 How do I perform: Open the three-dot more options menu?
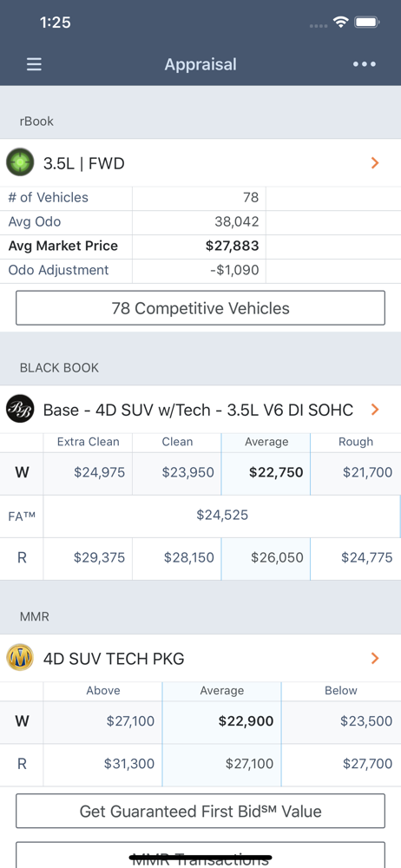(365, 64)
